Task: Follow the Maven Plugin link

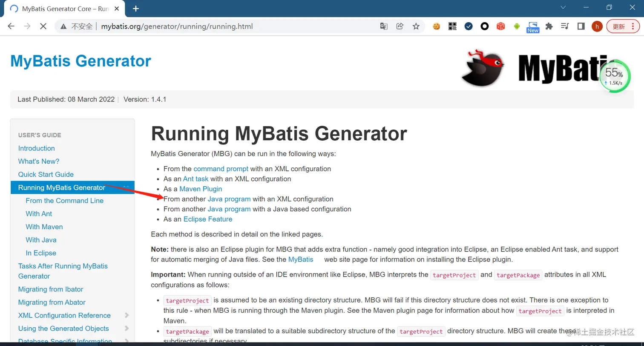Action: click(201, 189)
